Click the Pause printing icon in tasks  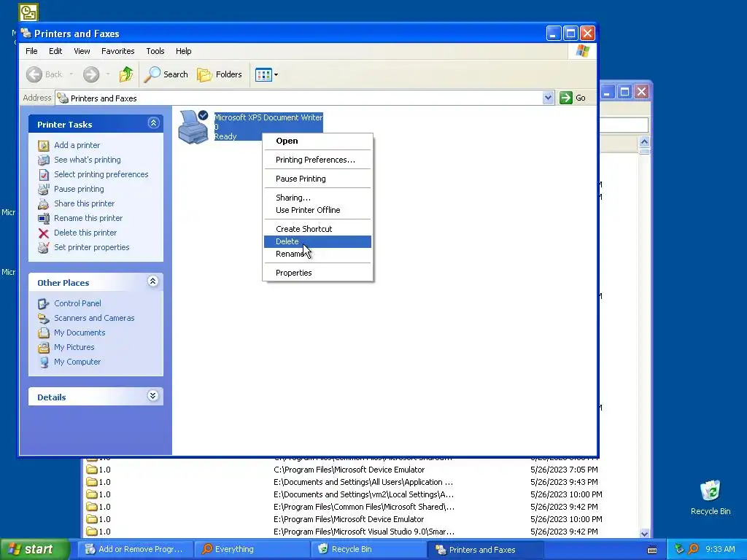(x=43, y=189)
